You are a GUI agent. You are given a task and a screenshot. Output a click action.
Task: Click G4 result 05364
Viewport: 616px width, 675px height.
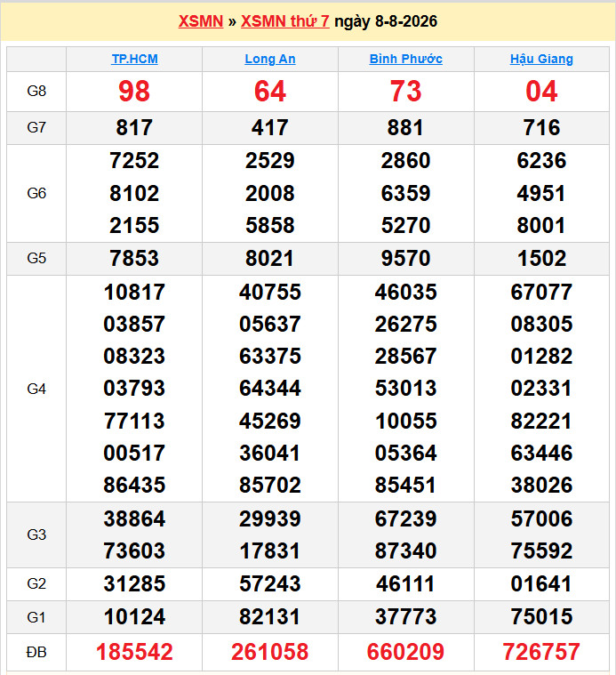click(x=405, y=453)
